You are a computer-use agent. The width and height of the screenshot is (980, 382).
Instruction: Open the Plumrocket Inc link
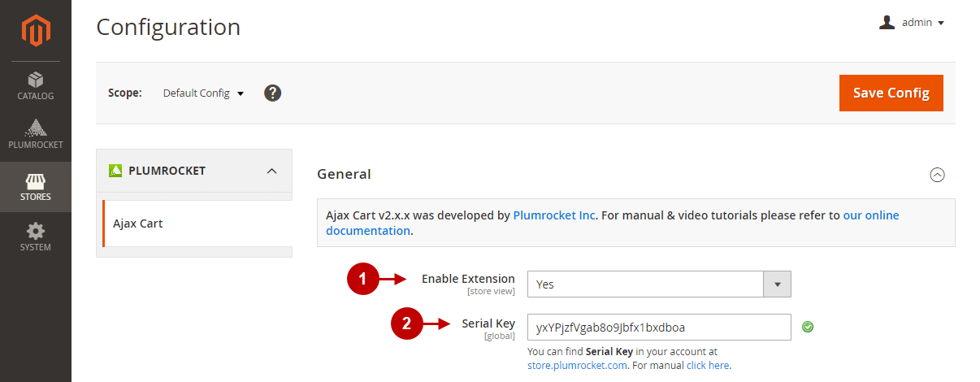pyautogui.click(x=555, y=215)
